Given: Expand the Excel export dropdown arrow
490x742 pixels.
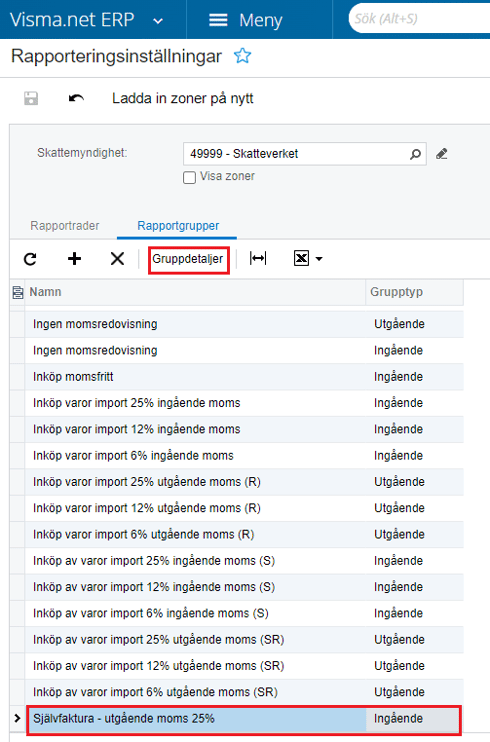Looking at the screenshot, I should [x=319, y=259].
